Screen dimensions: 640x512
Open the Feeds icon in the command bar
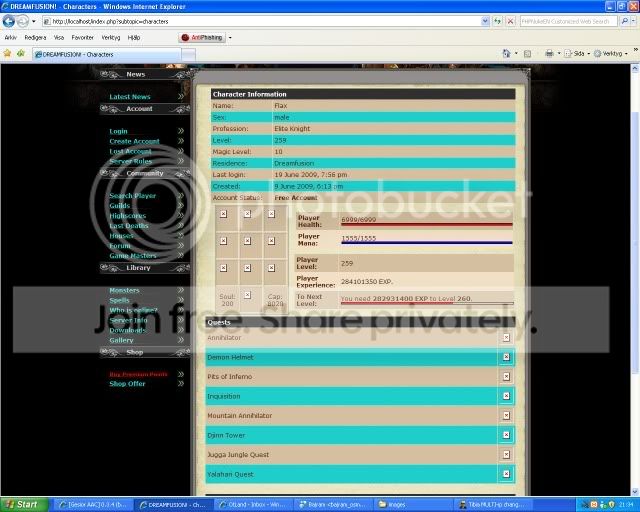pos(527,53)
